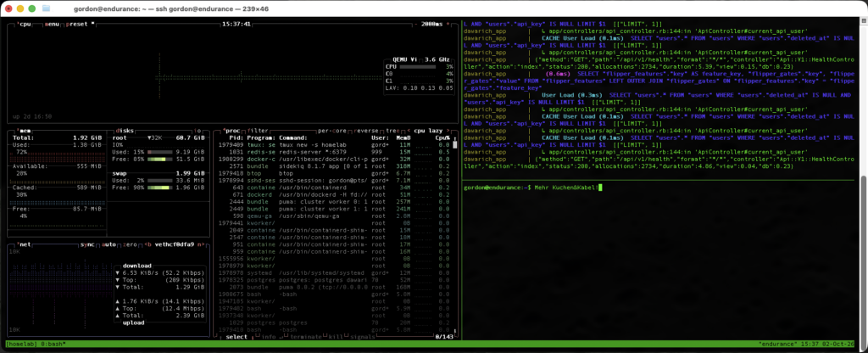Screen dimensions: 868x353
Task: Click the 15:37:41 clock in btop
Action: (x=236, y=25)
